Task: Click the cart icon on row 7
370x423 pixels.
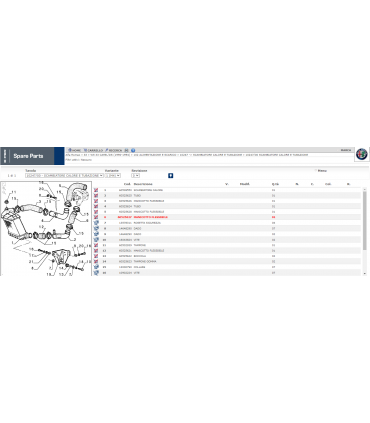Action: [x=96, y=223]
